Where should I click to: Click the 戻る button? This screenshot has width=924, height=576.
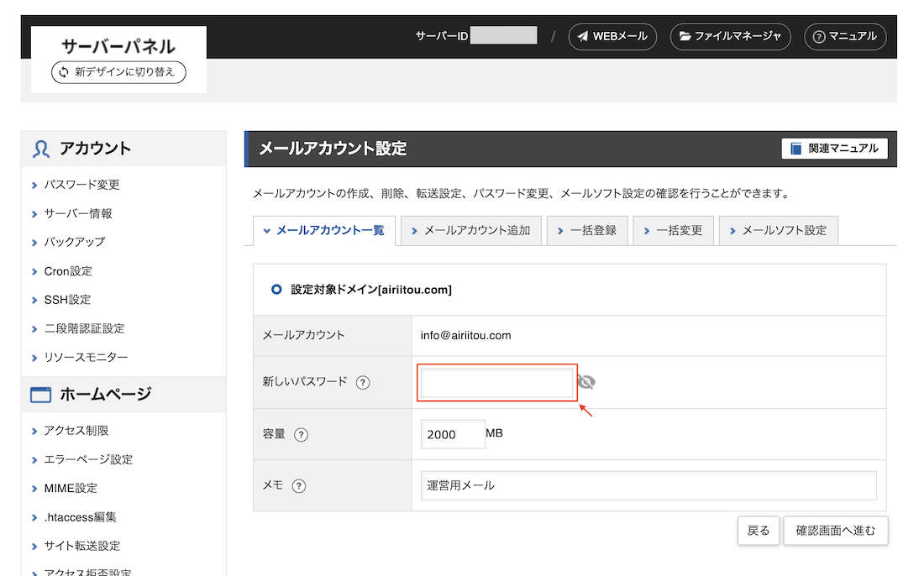pyautogui.click(x=759, y=531)
